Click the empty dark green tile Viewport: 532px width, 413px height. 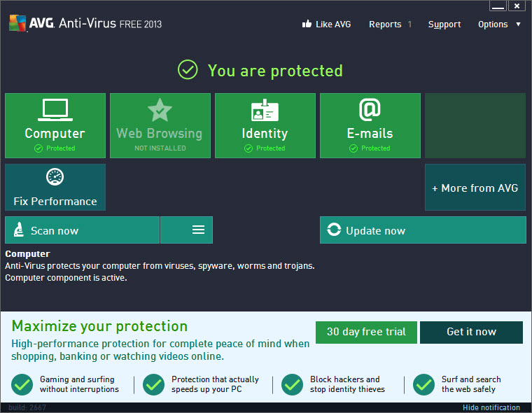(475, 126)
